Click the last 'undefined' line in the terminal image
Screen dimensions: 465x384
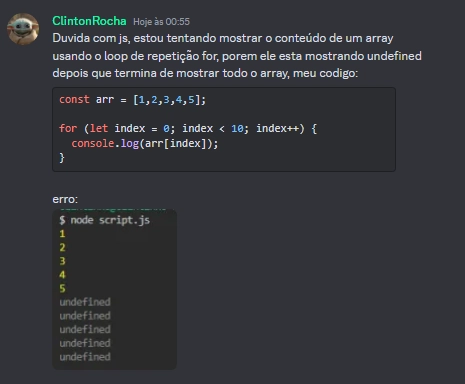(85, 357)
